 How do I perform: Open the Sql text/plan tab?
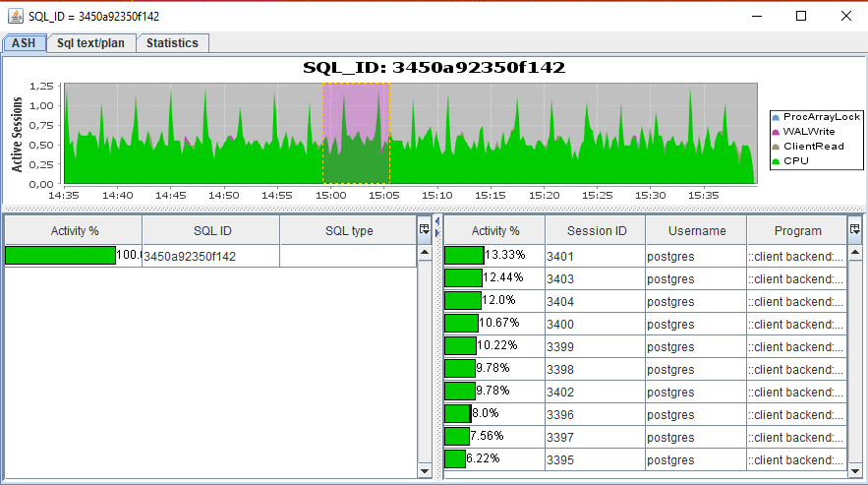click(90, 43)
